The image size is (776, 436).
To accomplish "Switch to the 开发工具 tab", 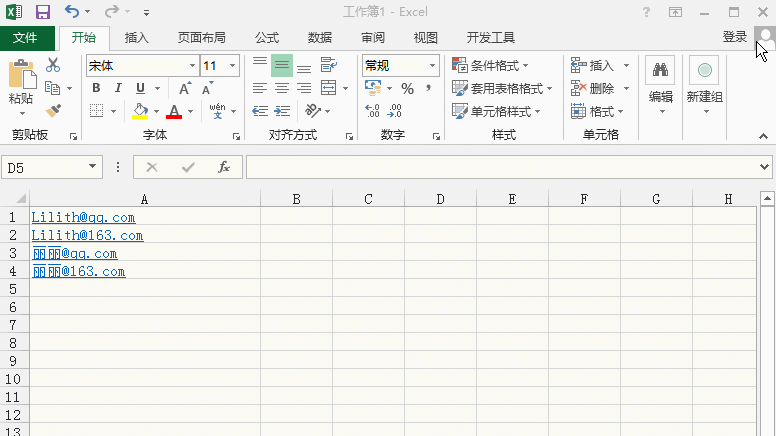I will pyautogui.click(x=490, y=38).
